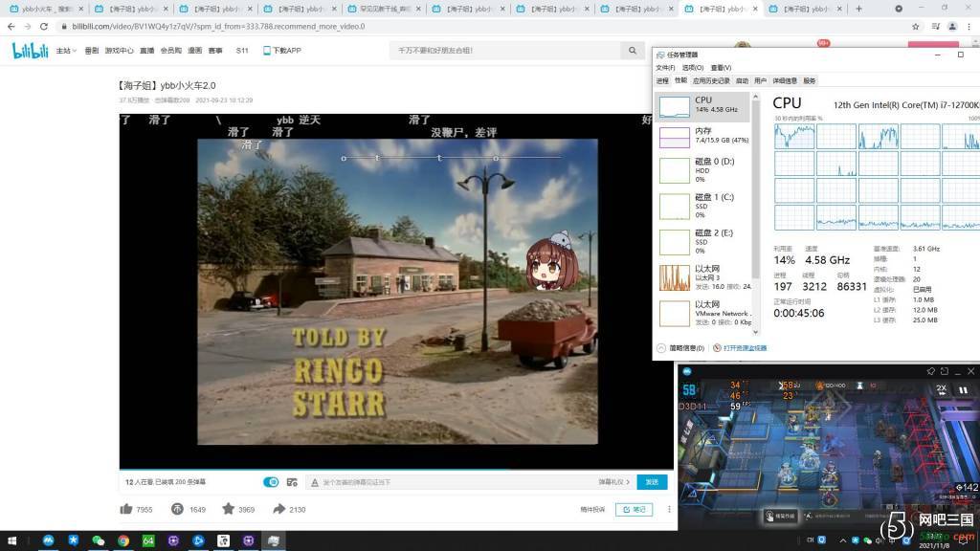Viewport: 980px width, 551px height.
Task: Reload the bilibili page
Action: pyautogui.click(x=44, y=26)
